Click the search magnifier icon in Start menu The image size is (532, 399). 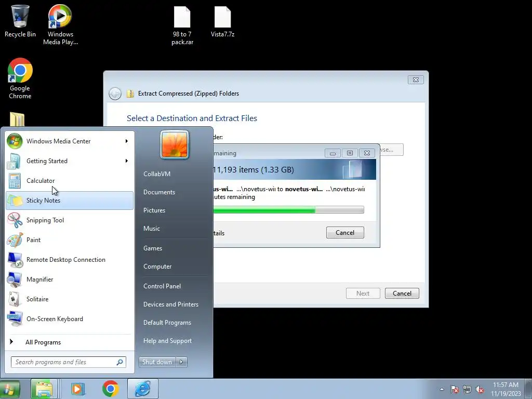click(x=120, y=362)
